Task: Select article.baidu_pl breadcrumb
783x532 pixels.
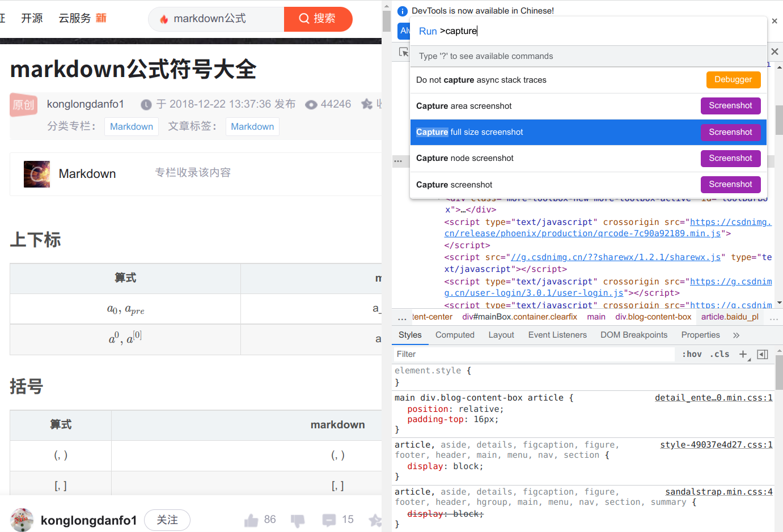Action: (x=730, y=317)
